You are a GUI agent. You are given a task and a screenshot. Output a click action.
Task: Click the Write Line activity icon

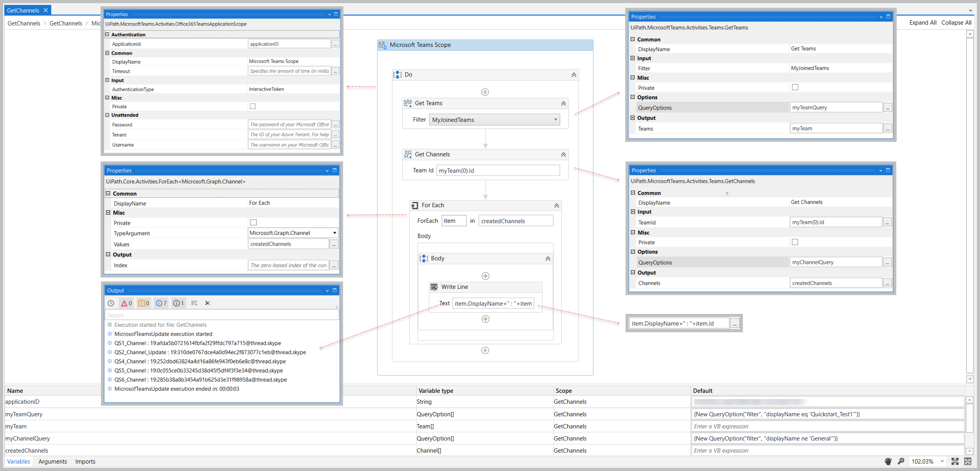click(x=434, y=287)
